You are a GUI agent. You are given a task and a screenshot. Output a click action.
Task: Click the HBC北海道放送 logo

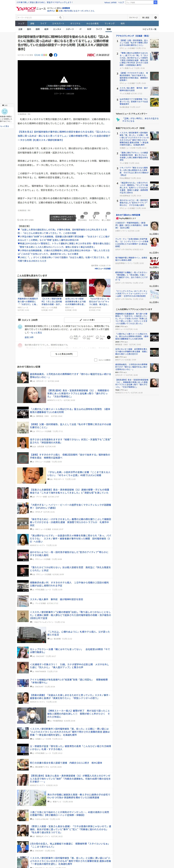(x=98, y=55)
